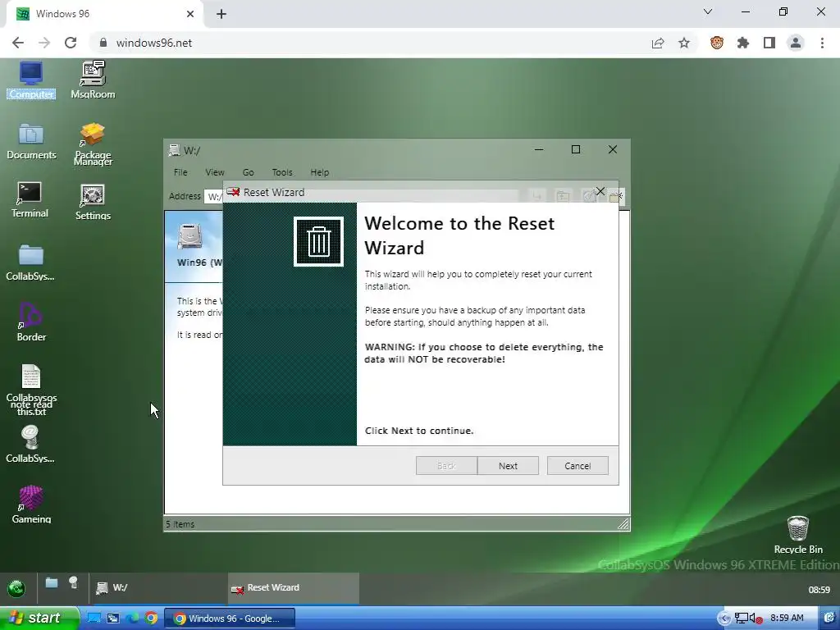Screen dimensions: 840x630
Task: Click the Windows 96 green start orb
Action: coord(16,588)
